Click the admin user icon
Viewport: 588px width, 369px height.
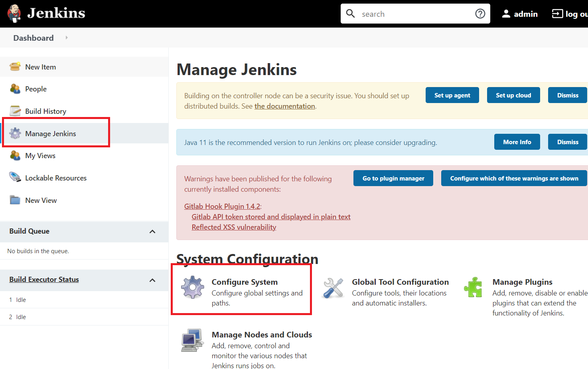click(506, 14)
